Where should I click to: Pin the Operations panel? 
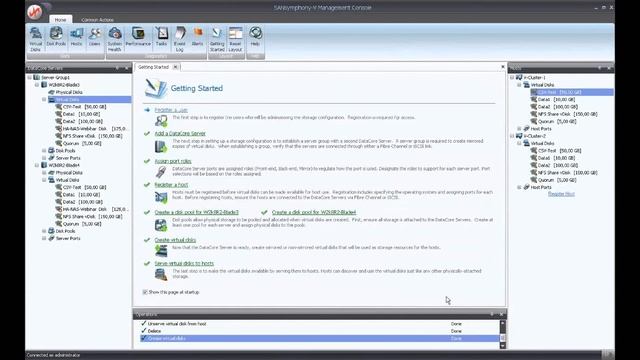[492, 314]
